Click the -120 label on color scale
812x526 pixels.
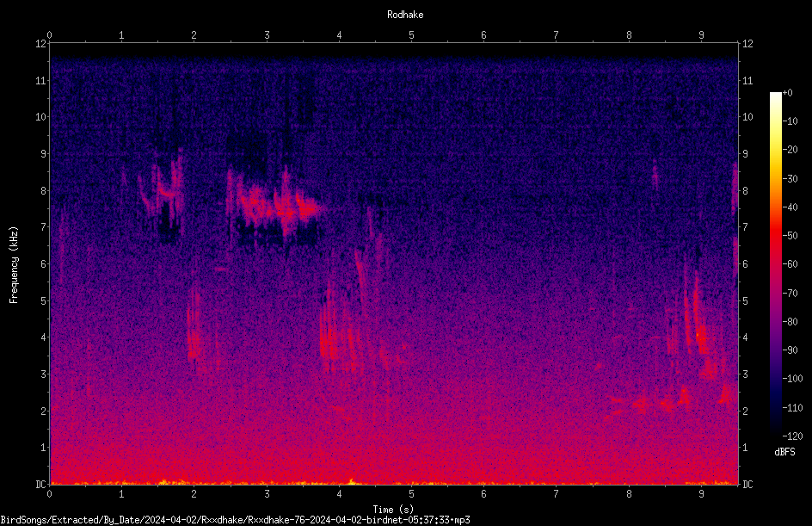[x=792, y=436]
